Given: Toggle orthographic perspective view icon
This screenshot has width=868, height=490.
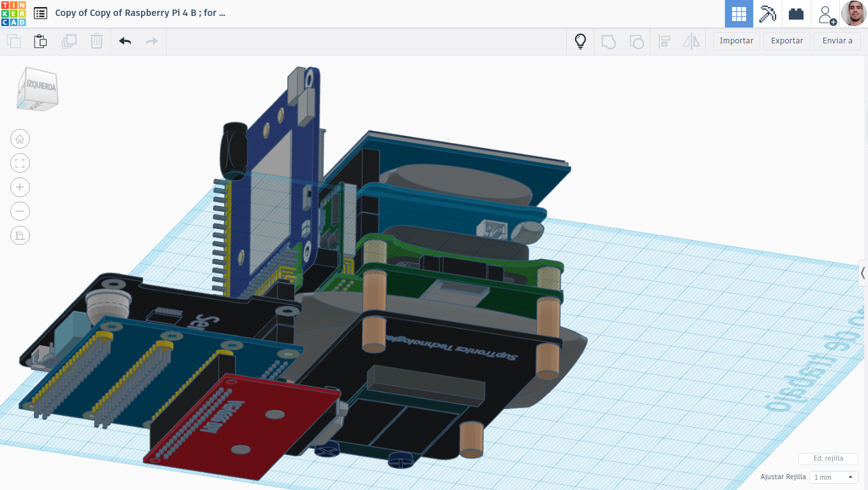Looking at the screenshot, I should coord(20,235).
